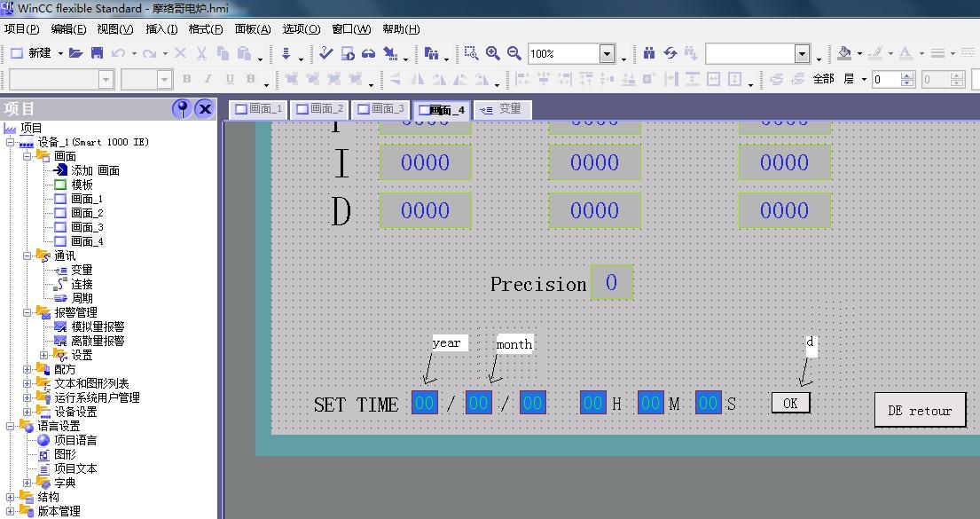
Task: Click the glasses (cross-reference) toolbar icon
Action: click(369, 53)
